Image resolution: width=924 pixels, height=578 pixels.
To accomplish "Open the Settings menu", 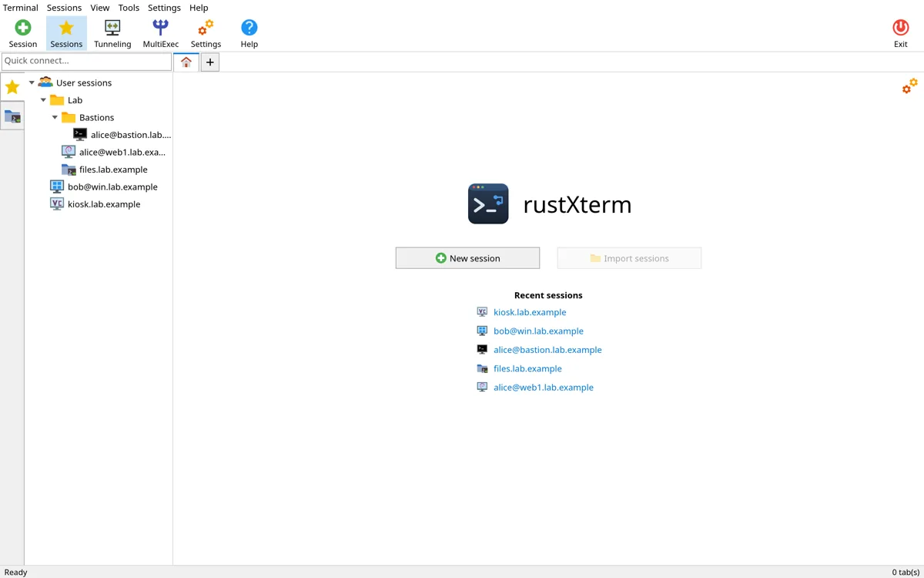I will click(164, 8).
